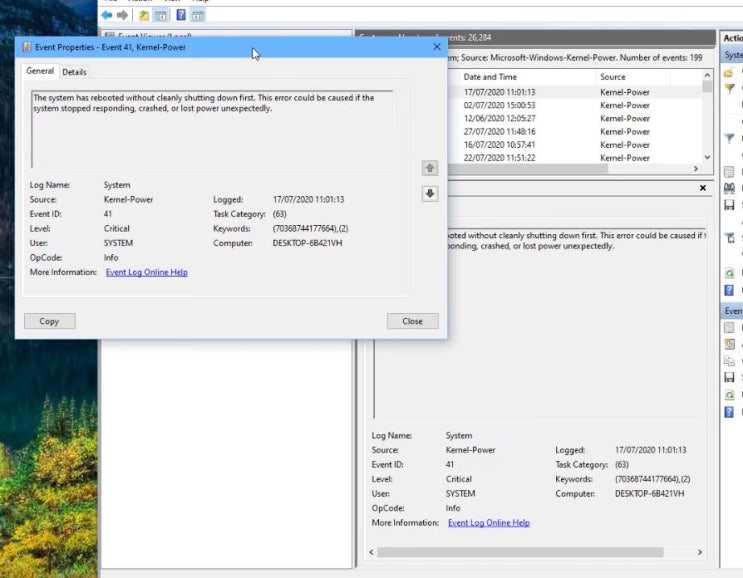This screenshot has height=578, width=743.
Task: Sort events by the Source column header
Action: click(633, 77)
